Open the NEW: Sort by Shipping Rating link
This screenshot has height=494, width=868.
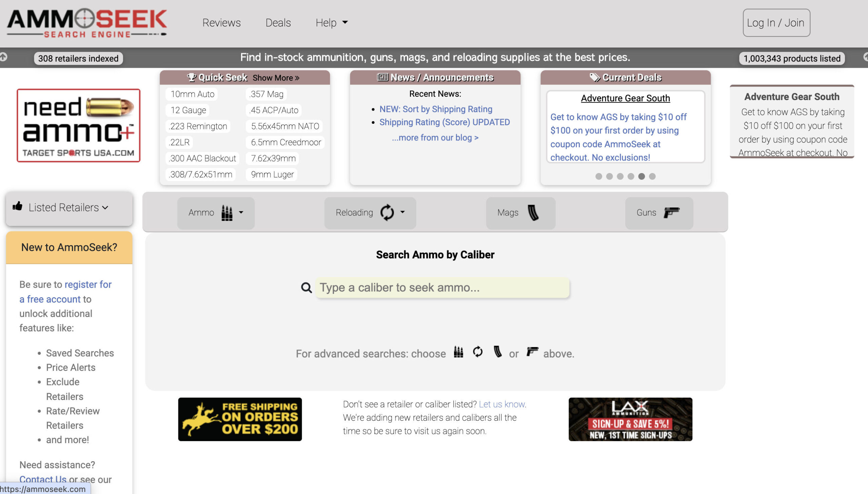(x=436, y=109)
